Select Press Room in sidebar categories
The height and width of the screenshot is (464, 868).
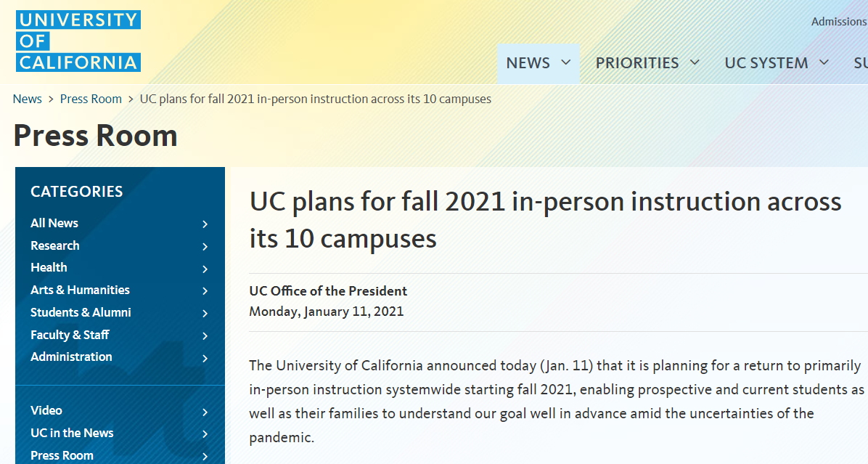click(x=62, y=455)
